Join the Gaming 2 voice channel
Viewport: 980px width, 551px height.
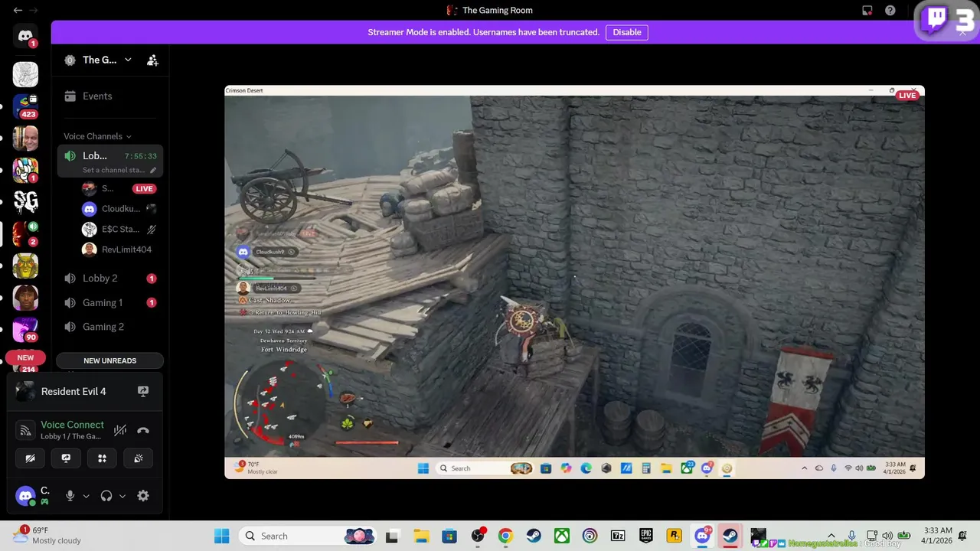[110, 327]
